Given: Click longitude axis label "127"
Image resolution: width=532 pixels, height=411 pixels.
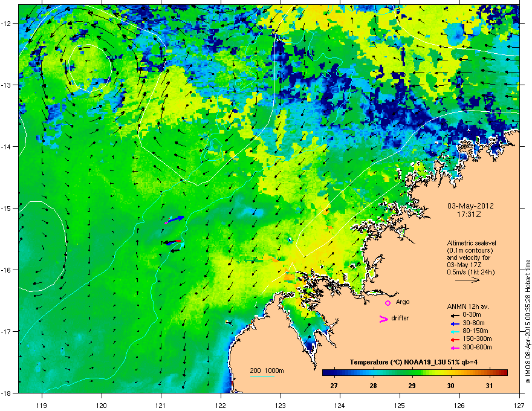Looking at the screenshot, I should pos(519,405).
